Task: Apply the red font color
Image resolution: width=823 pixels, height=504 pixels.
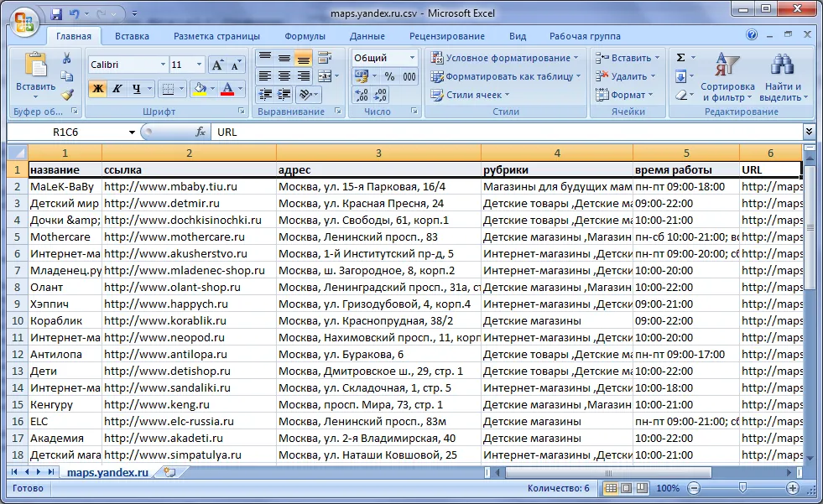Action: tap(227, 89)
